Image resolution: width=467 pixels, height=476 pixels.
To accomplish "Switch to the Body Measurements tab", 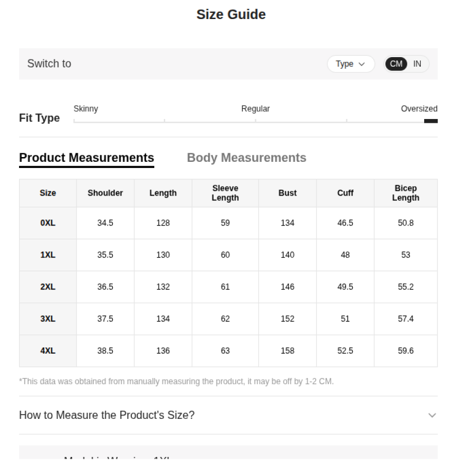I will [247, 158].
